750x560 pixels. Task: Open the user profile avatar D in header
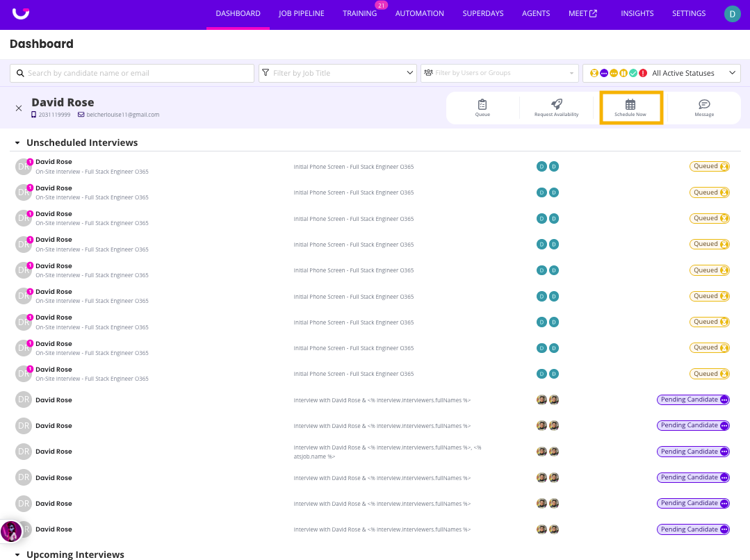click(733, 14)
